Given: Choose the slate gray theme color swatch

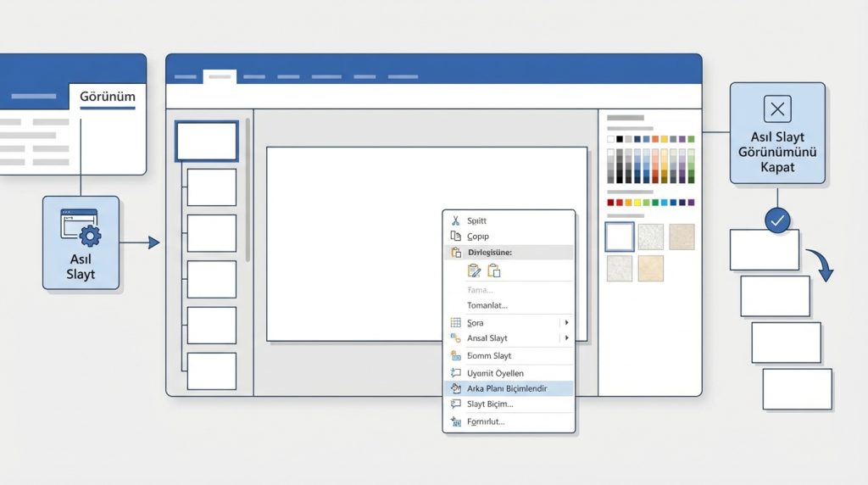Looking at the screenshot, I should coord(673,139).
